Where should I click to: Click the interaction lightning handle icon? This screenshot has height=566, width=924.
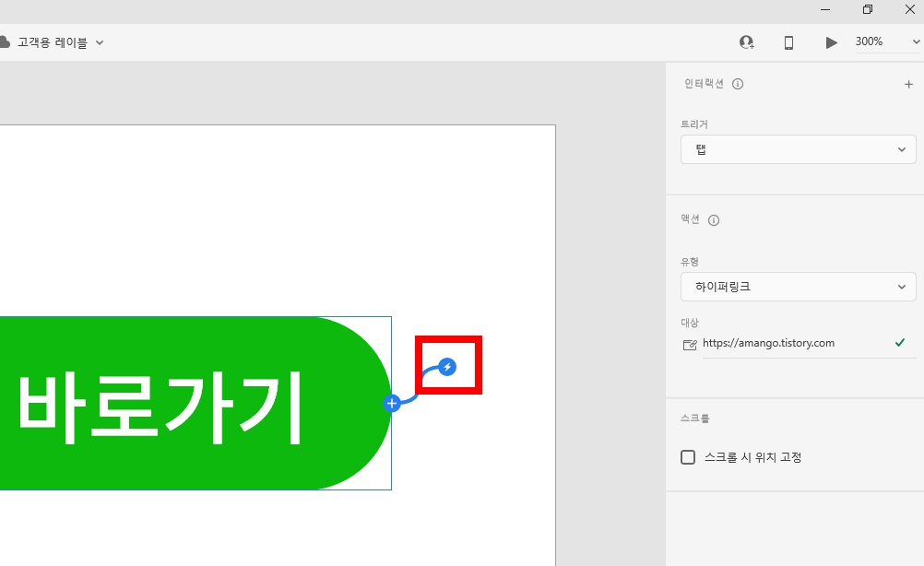tap(448, 365)
